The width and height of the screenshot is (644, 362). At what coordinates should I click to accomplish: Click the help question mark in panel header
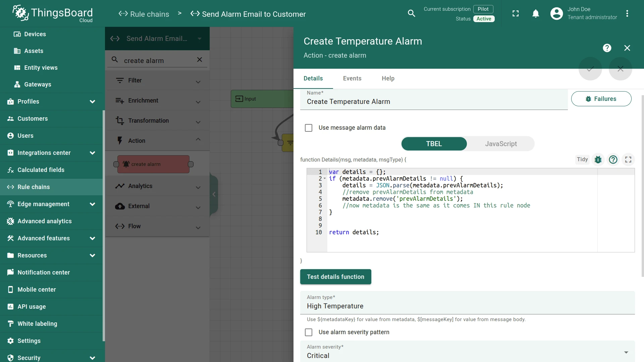[607, 48]
